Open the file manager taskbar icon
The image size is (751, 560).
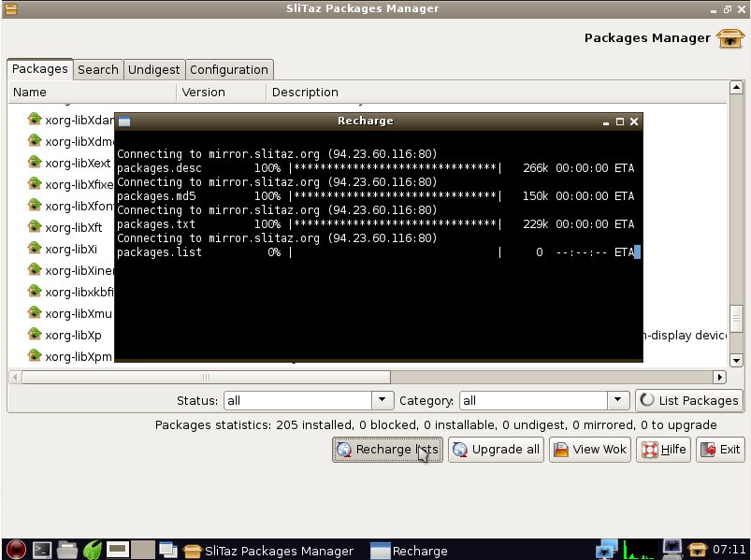tap(67, 550)
